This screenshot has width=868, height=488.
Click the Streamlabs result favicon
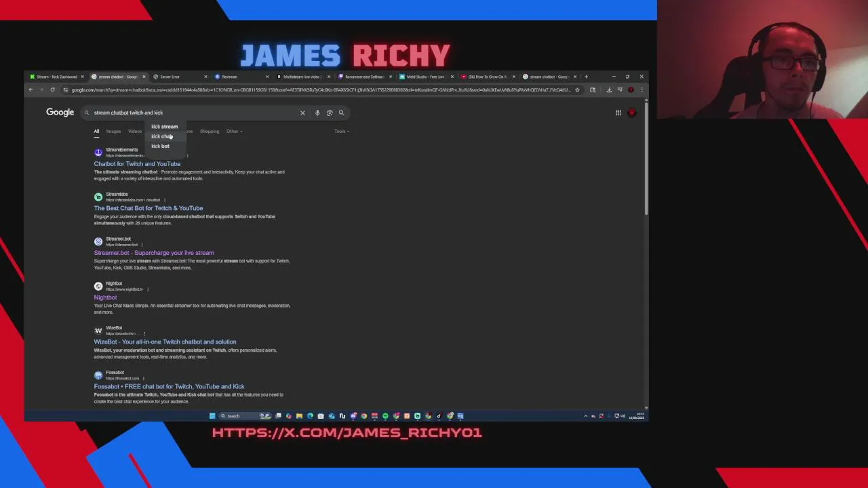click(98, 197)
